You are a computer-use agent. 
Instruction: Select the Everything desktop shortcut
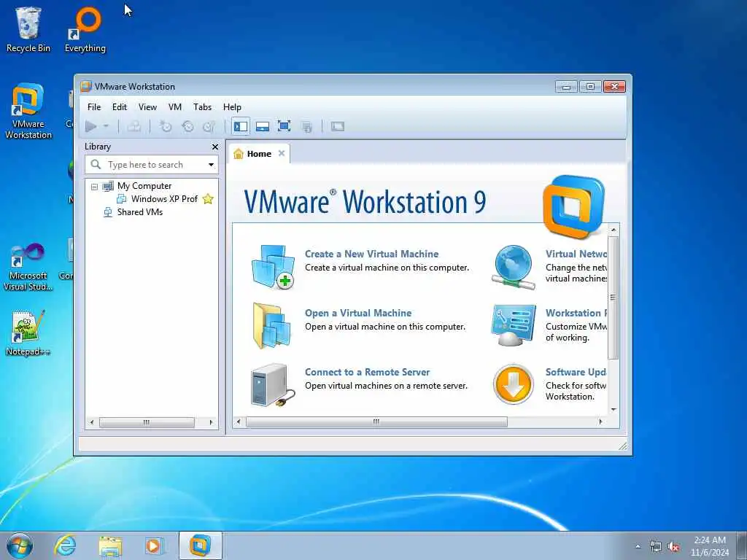[x=85, y=29]
